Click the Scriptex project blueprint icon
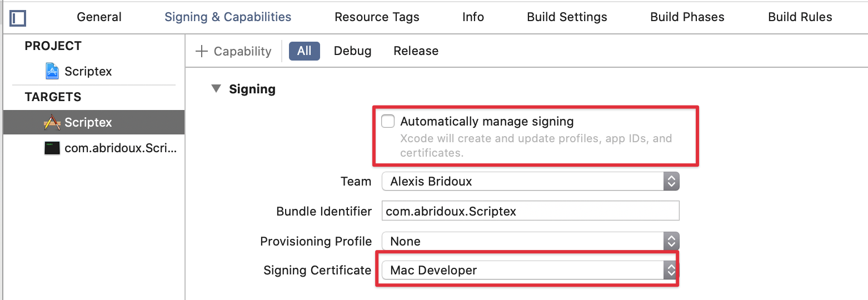The height and width of the screenshot is (300, 868). coord(52,71)
